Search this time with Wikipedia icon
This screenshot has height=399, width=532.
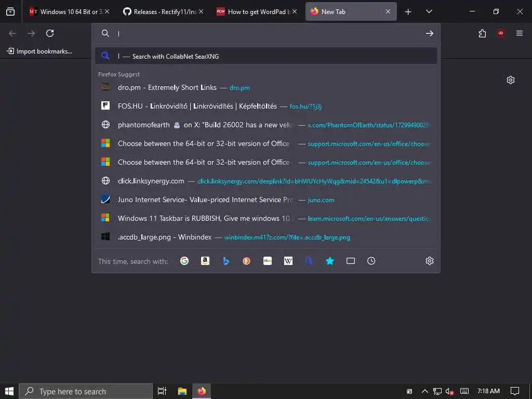click(288, 261)
